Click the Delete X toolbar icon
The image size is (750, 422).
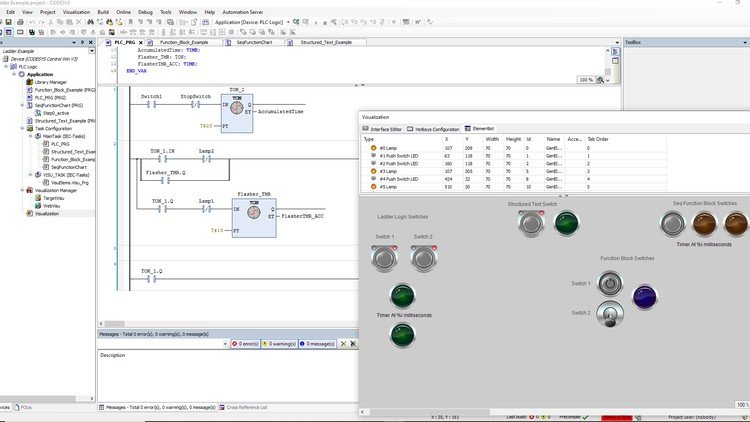79,22
